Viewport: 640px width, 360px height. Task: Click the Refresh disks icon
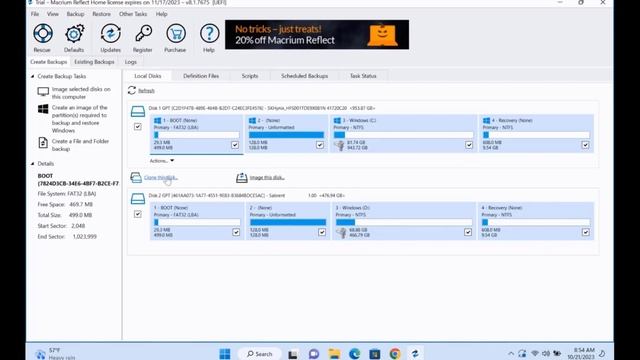(x=131, y=90)
